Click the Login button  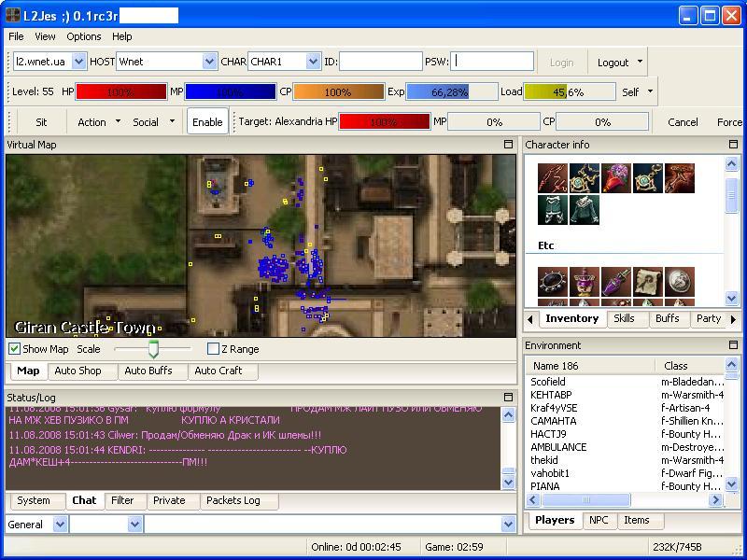562,63
